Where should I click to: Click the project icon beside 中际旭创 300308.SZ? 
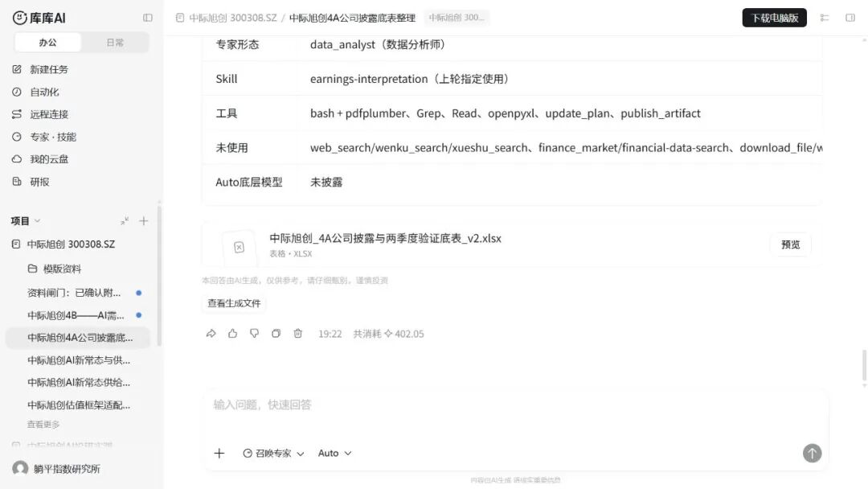point(16,244)
